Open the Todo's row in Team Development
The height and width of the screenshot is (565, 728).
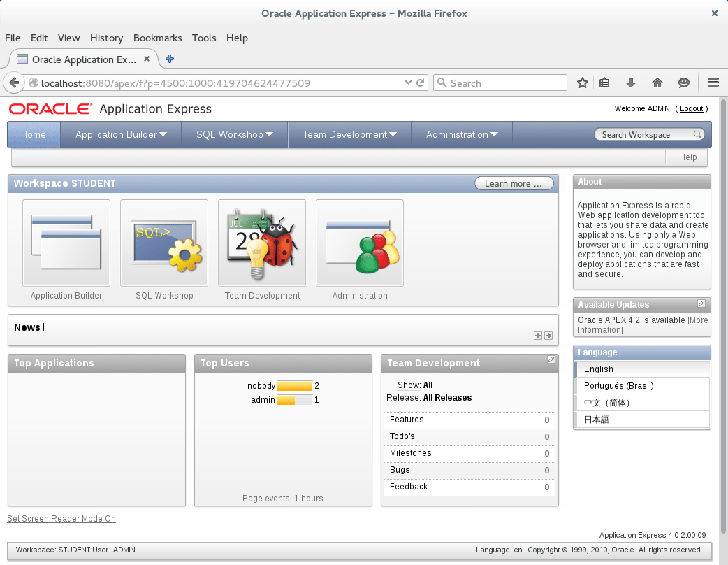tap(469, 436)
